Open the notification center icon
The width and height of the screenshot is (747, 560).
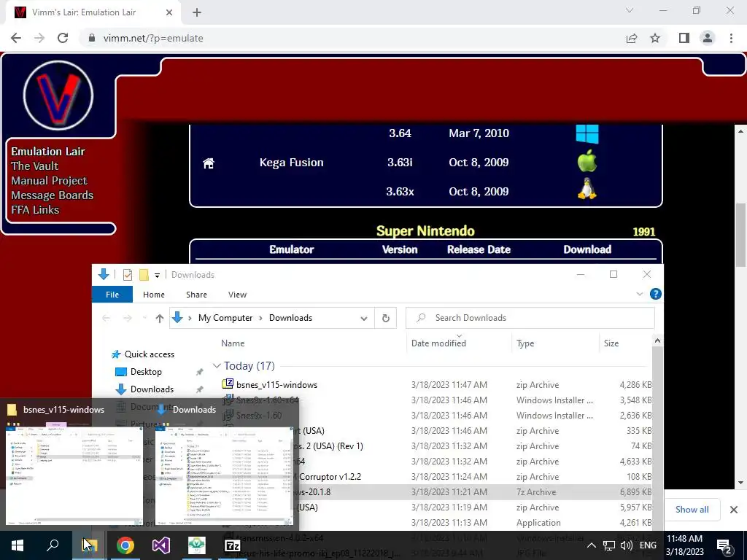point(724,545)
